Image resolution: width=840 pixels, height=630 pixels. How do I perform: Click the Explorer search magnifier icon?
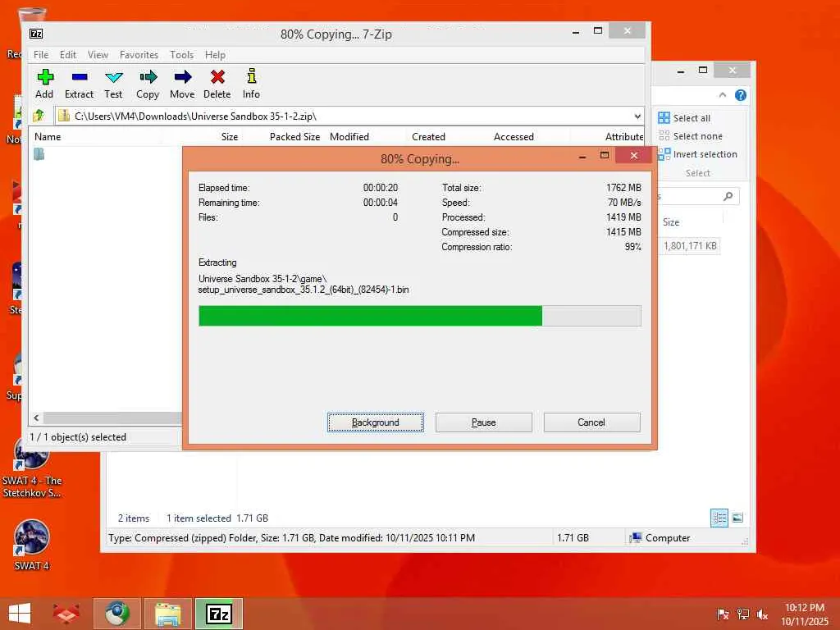click(728, 196)
